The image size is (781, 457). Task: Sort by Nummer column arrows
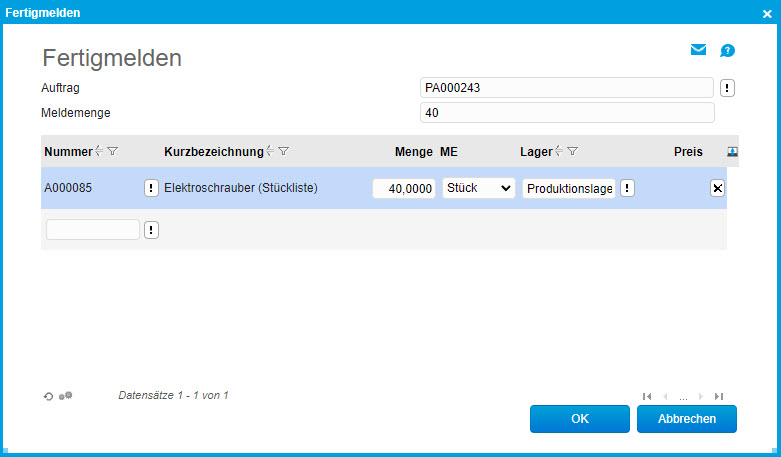(x=99, y=151)
